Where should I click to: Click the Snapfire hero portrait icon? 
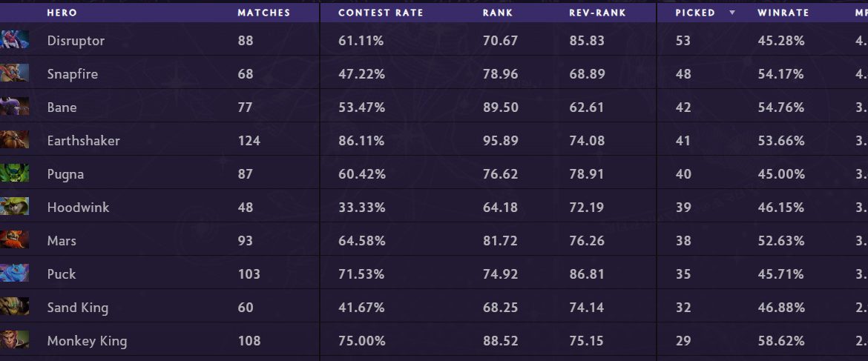point(15,73)
